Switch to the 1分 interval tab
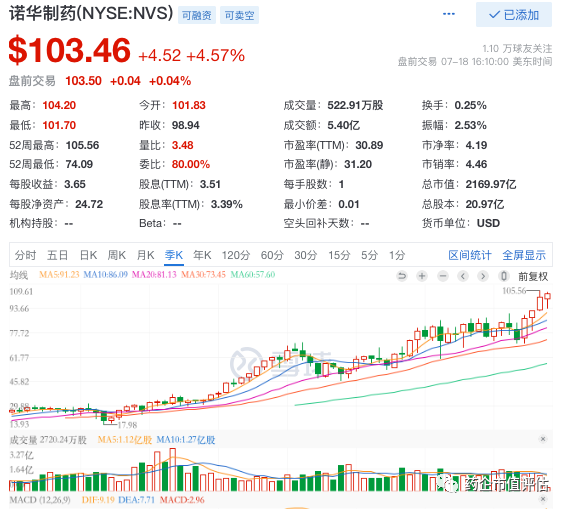Image resolution: width=566 pixels, height=509 pixels. pyautogui.click(x=397, y=255)
